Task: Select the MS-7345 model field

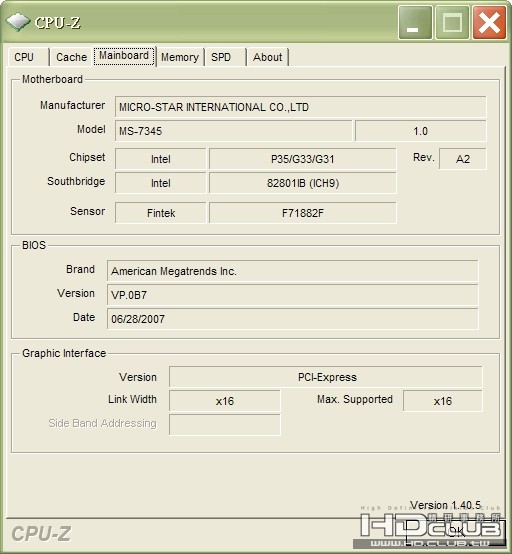Action: click(233, 131)
